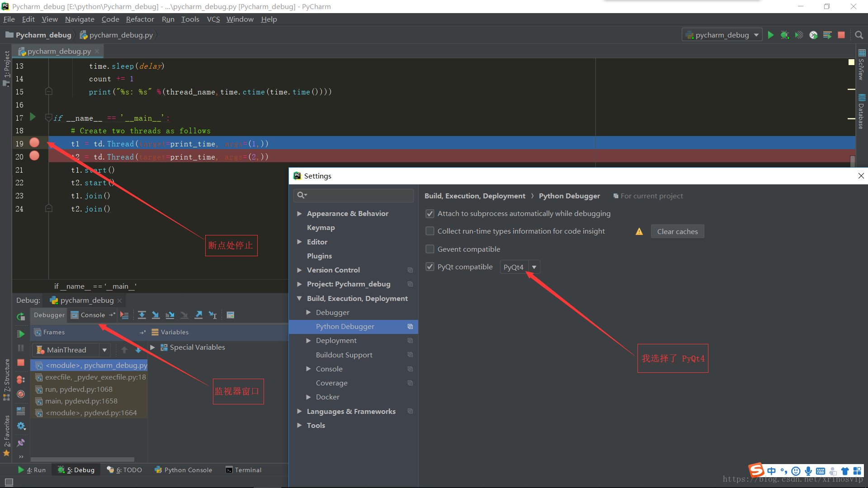Open the 6: TODO tool window tab
The height and width of the screenshot is (488, 868).
click(x=124, y=470)
